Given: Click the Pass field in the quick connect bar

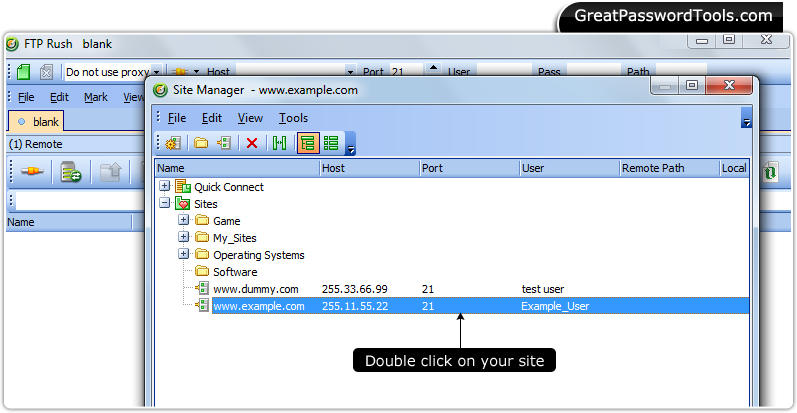Looking at the screenshot, I should point(593,72).
